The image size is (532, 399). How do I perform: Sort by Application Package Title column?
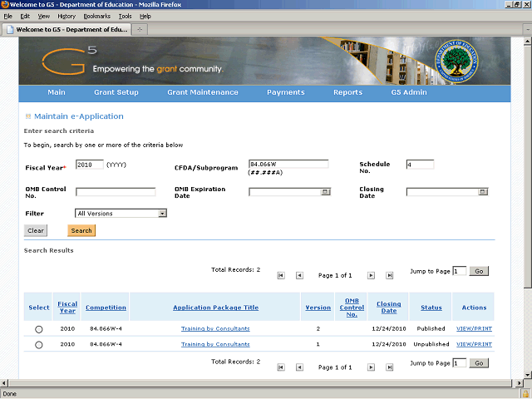216,308
